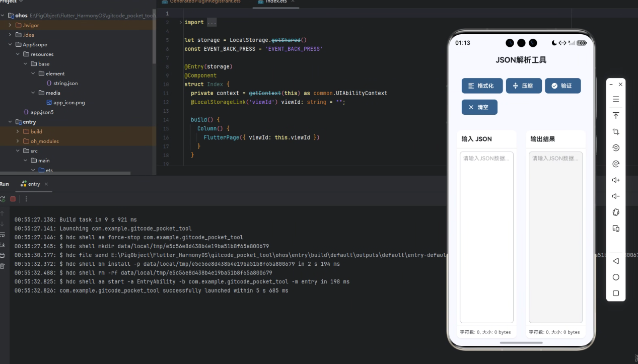Tap the emulator back triangle button

point(616,261)
